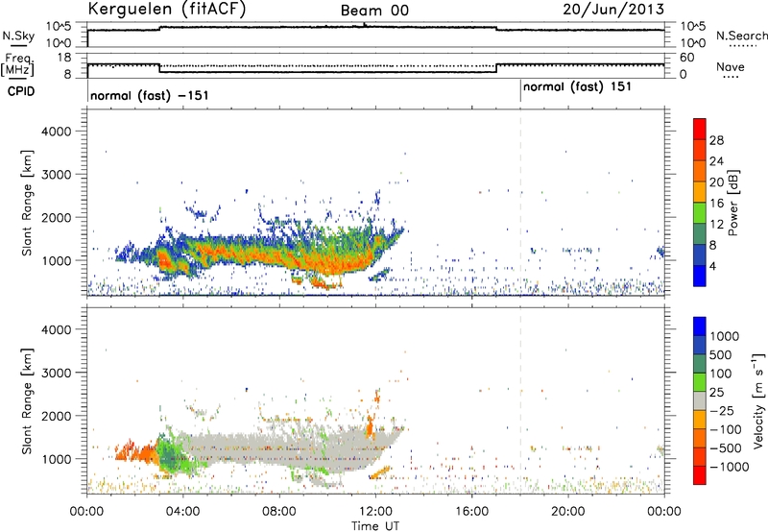Click the "500" label on velocity color bar
This screenshot has width=768, height=532.
[x=721, y=354]
